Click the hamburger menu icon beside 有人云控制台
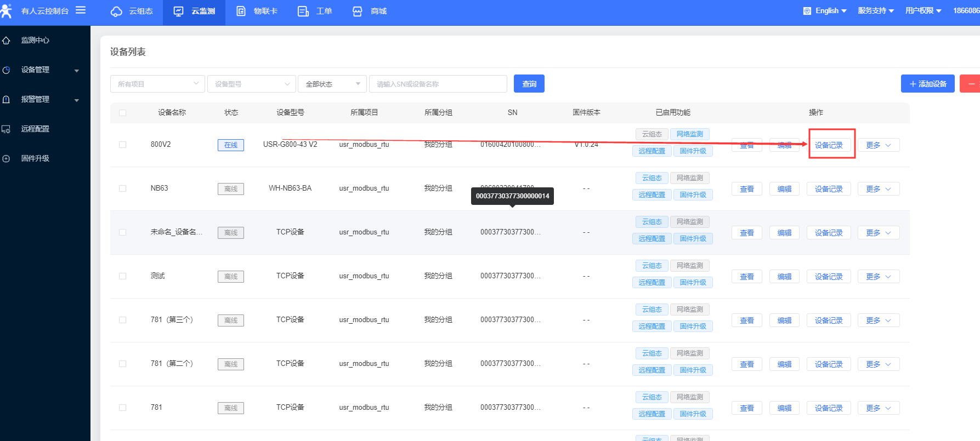 81,10
